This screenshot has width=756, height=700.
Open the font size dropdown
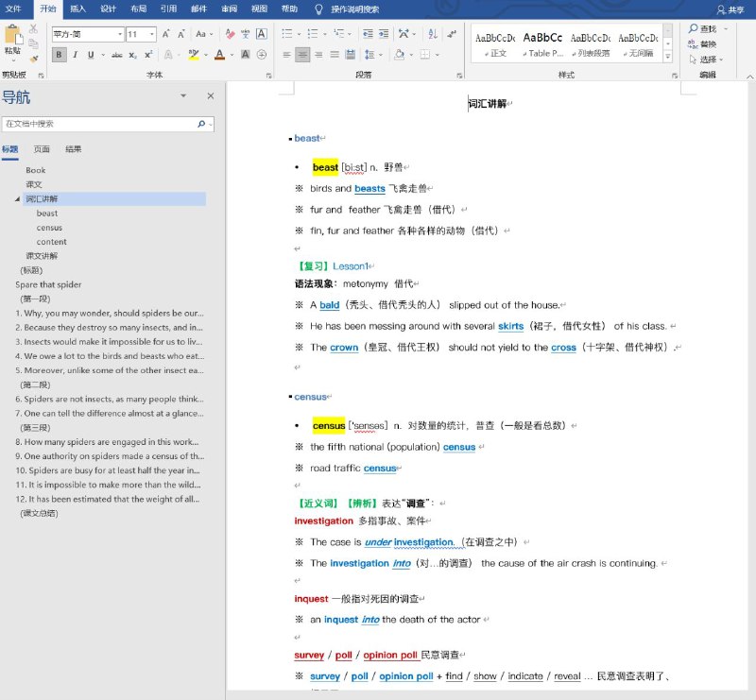coord(151,34)
